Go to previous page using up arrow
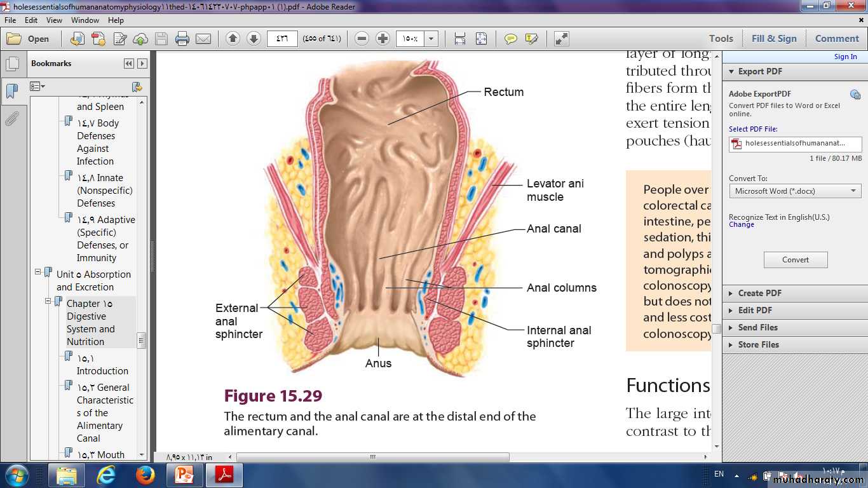The image size is (868, 488). [233, 39]
